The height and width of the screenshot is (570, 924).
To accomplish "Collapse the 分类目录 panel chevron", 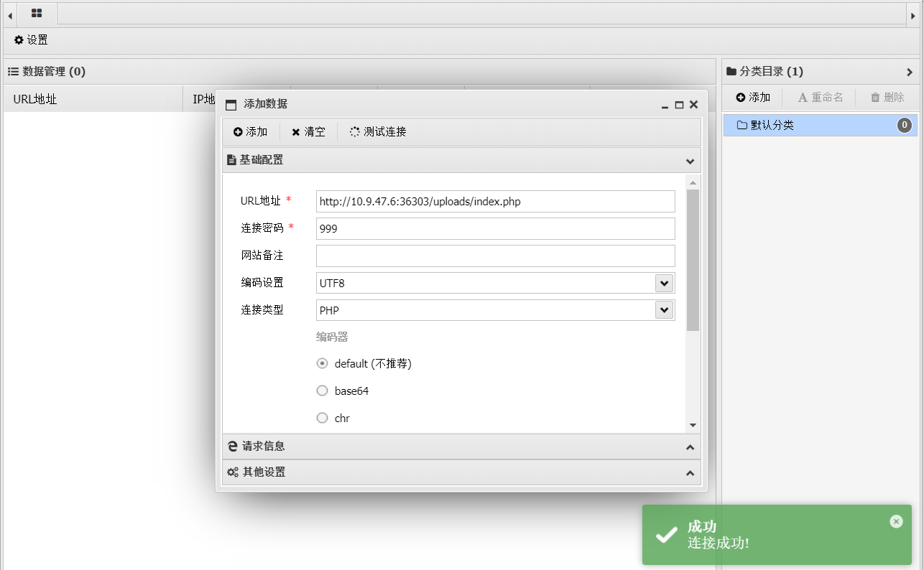I will point(910,72).
